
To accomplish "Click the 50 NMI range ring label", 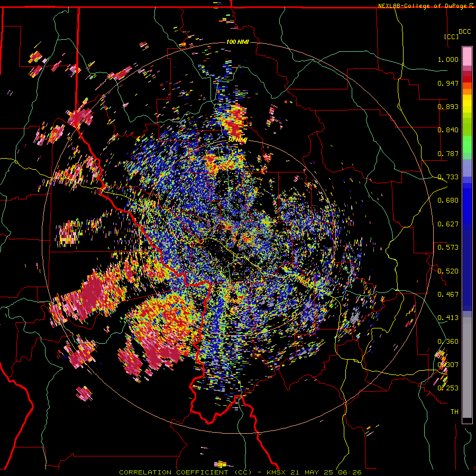I will (x=237, y=140).
